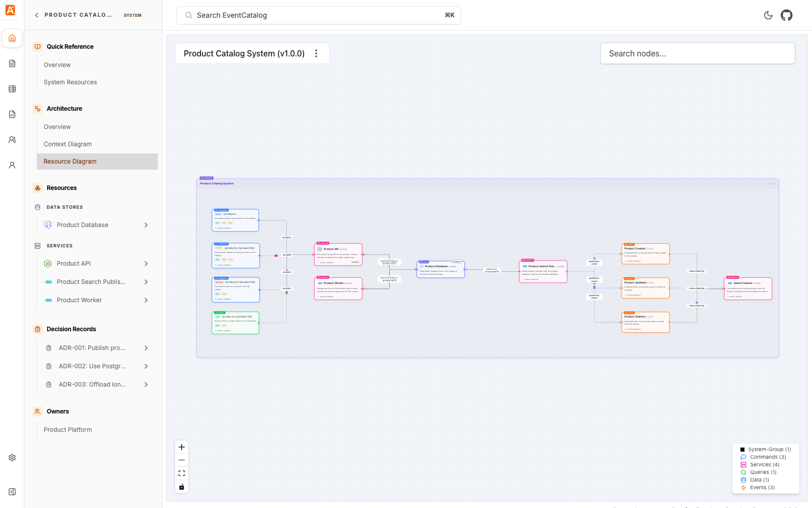Select the DELETE /products/{productId} command node
812x508 pixels.
235,290
